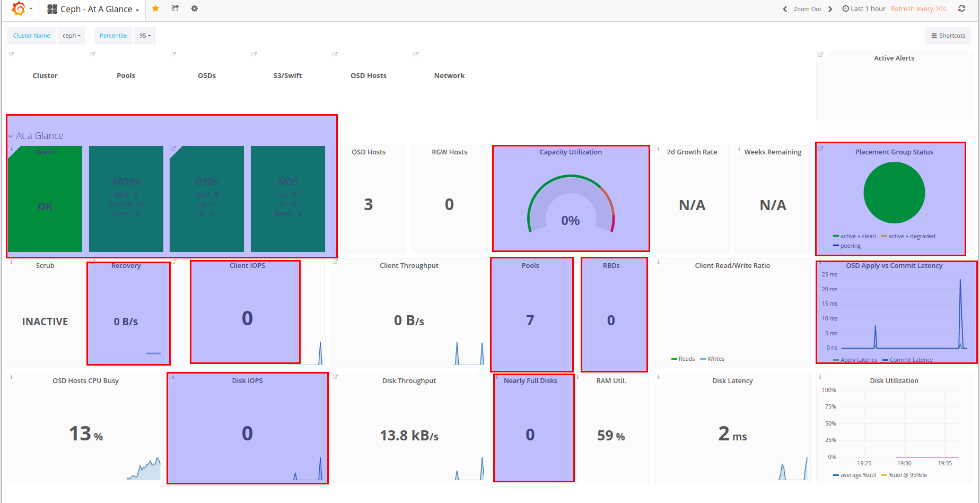Screen dimensions: 980x503
Task: Click link icon on Active Alerts panel
Action: [820, 55]
